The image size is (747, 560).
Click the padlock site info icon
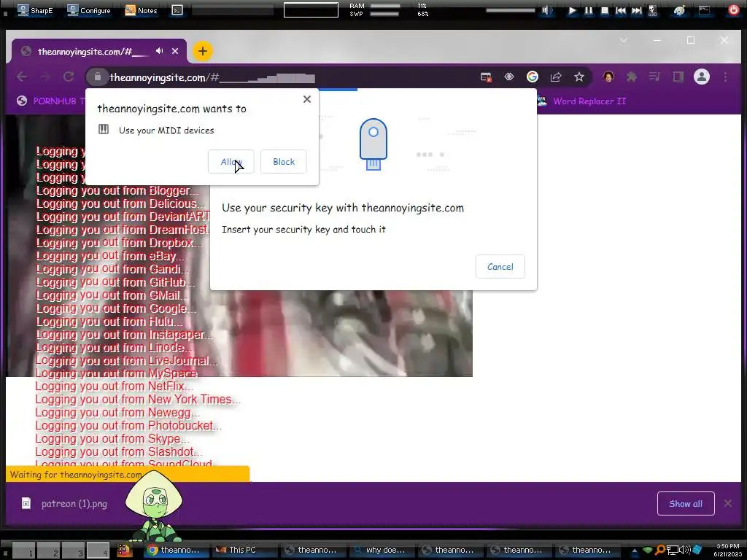97,77
